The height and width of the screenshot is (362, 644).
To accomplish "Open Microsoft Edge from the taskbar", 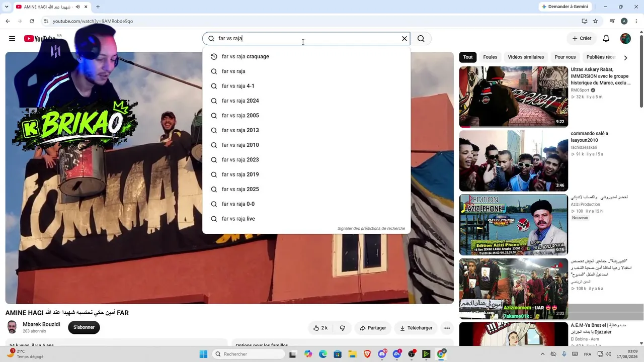I will (x=323, y=354).
